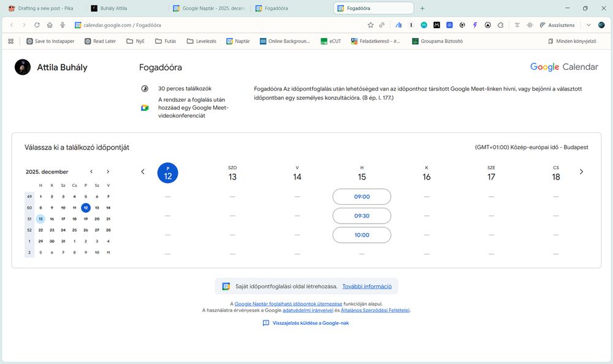
Task: Send feedback via Visszajelzés küldése a Google-nak
Action: [x=306, y=323]
